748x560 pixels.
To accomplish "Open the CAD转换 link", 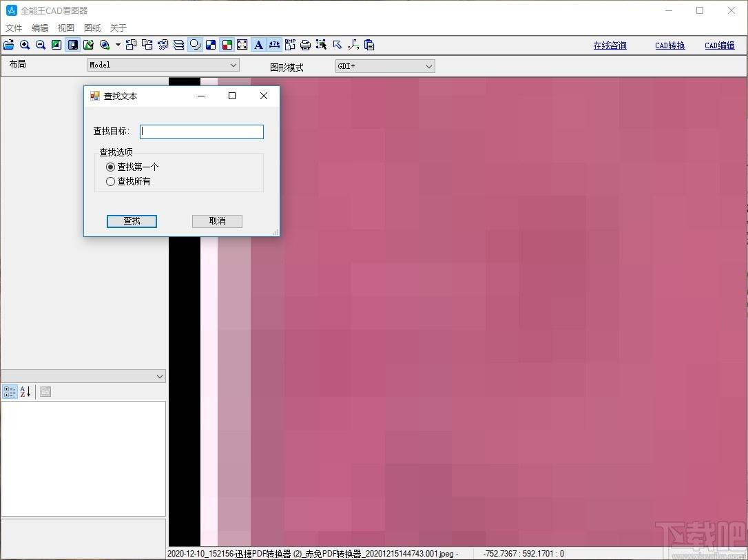I will [x=669, y=45].
